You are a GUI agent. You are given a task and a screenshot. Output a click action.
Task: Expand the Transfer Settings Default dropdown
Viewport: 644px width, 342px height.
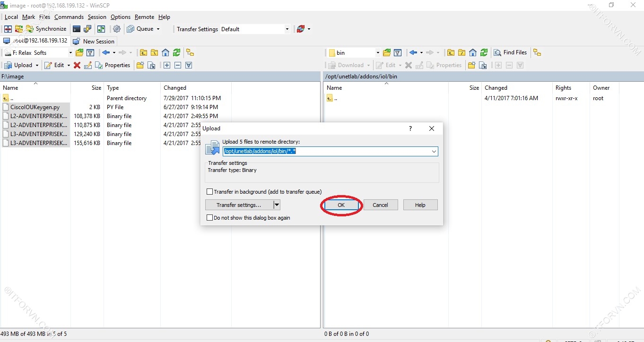pos(287,29)
